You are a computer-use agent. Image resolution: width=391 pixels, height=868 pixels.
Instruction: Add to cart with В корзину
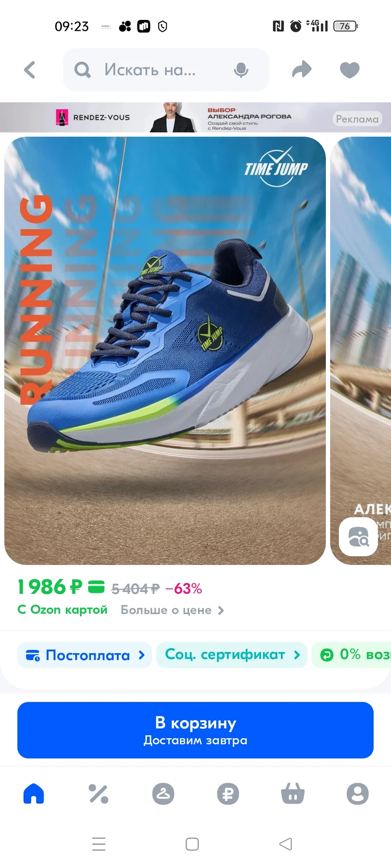195,730
